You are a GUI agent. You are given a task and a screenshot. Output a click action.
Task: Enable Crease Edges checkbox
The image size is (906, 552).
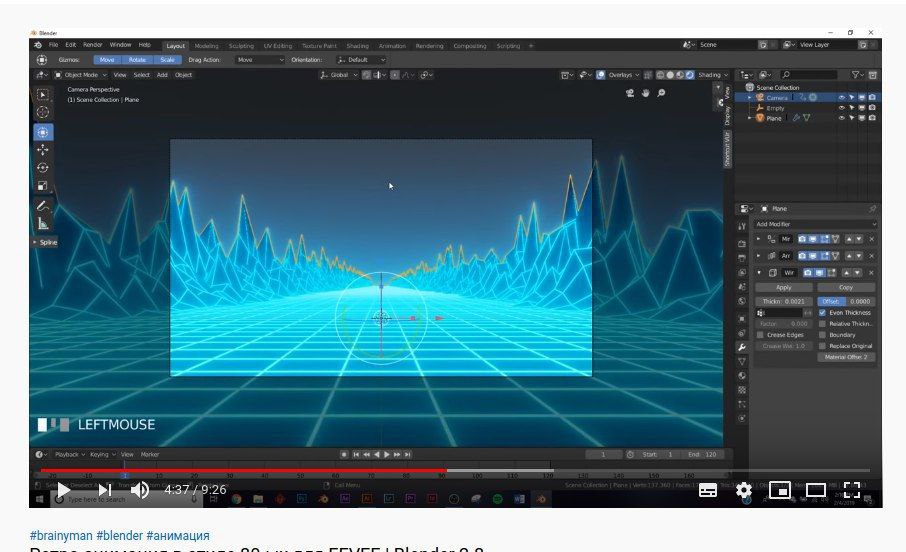click(x=760, y=335)
